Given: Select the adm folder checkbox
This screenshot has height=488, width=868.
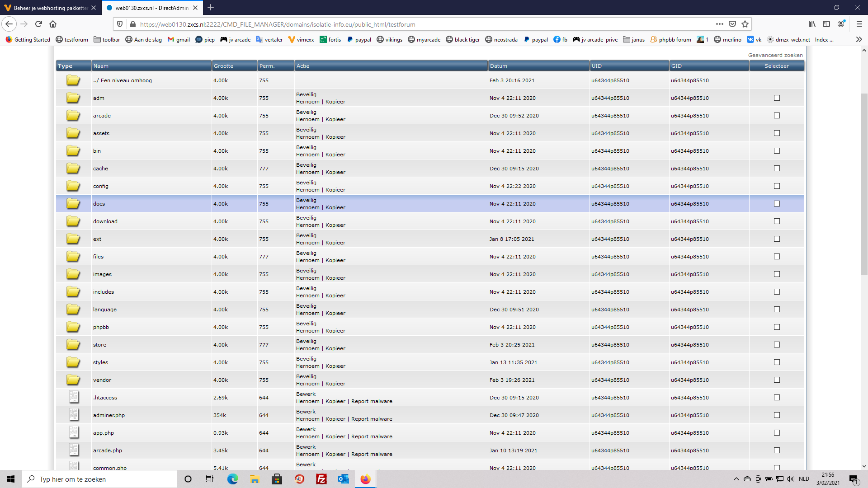Looking at the screenshot, I should (777, 98).
